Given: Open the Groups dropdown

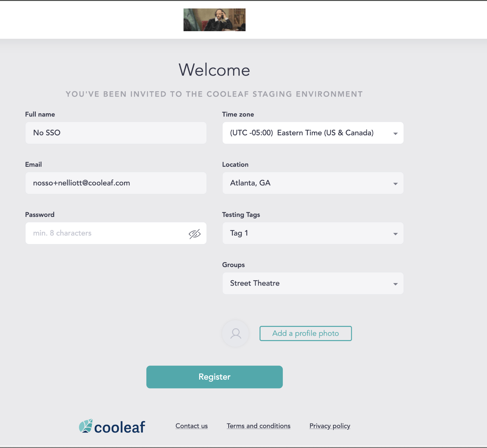Looking at the screenshot, I should (x=396, y=283).
